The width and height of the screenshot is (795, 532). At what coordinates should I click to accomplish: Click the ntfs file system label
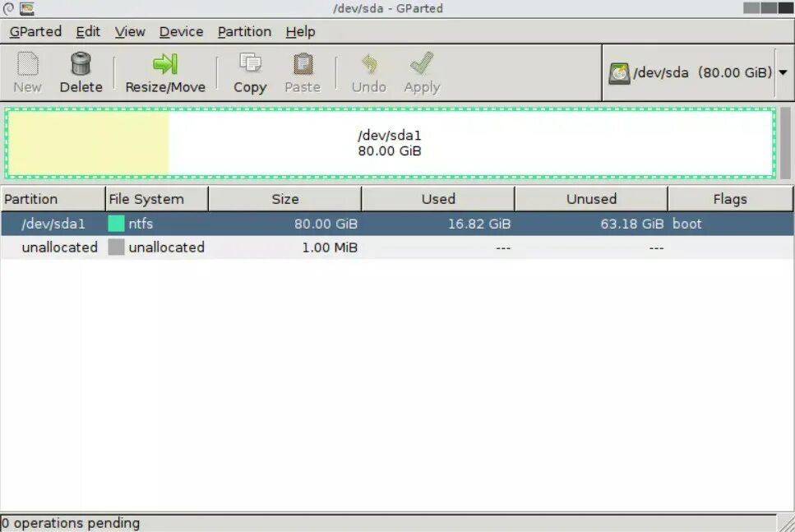141,224
